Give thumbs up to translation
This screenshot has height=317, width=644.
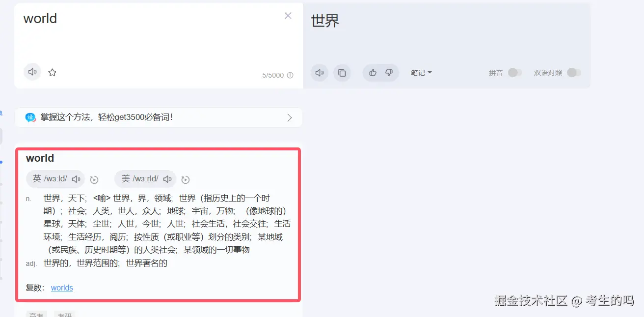[x=373, y=73]
